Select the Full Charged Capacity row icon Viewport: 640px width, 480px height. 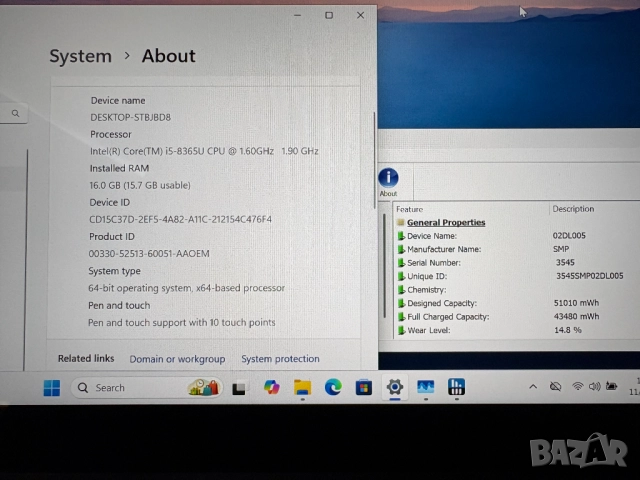point(402,317)
